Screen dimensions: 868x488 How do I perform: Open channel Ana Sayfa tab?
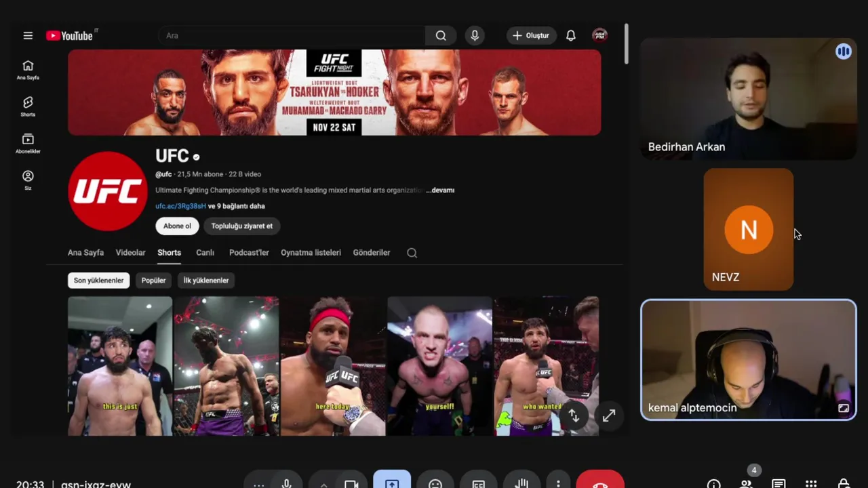coord(85,253)
